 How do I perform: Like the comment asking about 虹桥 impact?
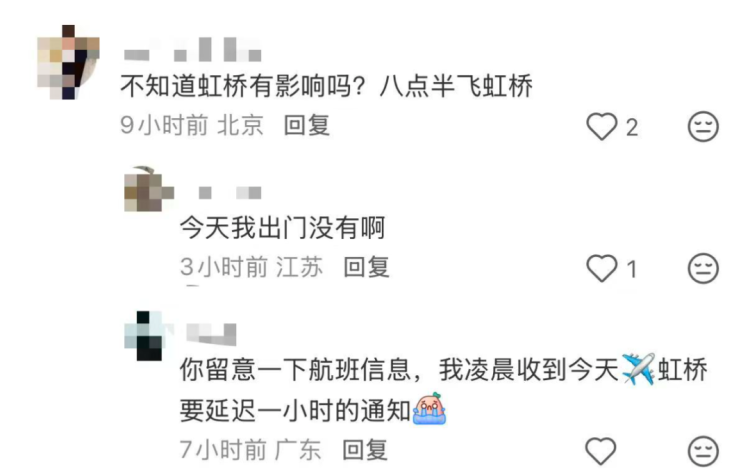coord(602,127)
